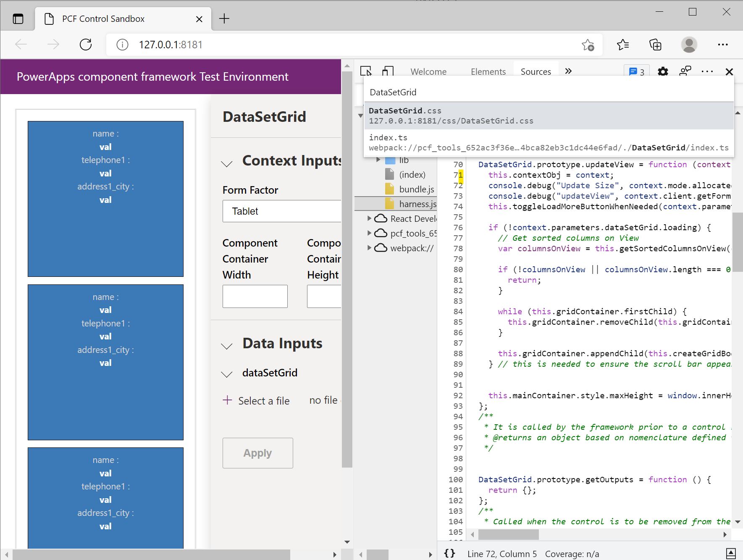Open the Issues counter showing 3
The height and width of the screenshot is (560, 743).
point(636,72)
